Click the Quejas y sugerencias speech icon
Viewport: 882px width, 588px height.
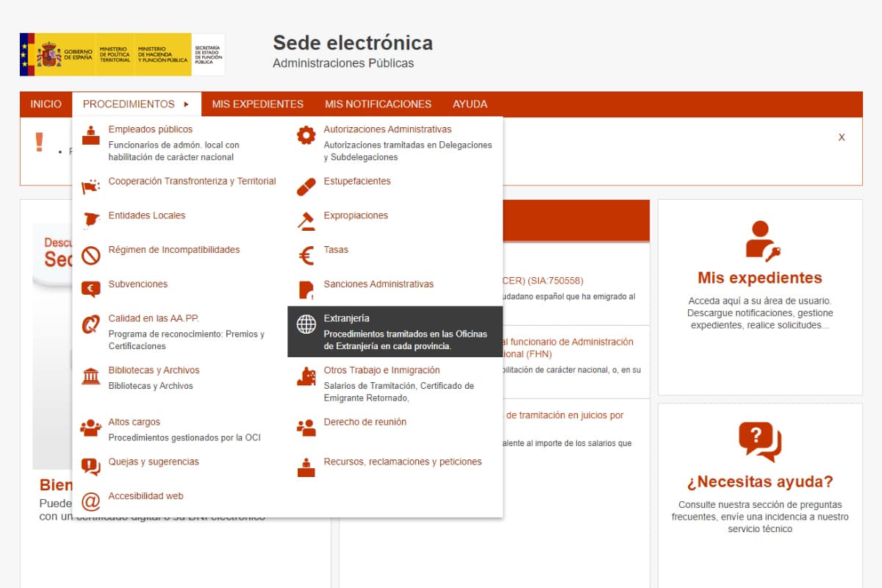tap(90, 467)
